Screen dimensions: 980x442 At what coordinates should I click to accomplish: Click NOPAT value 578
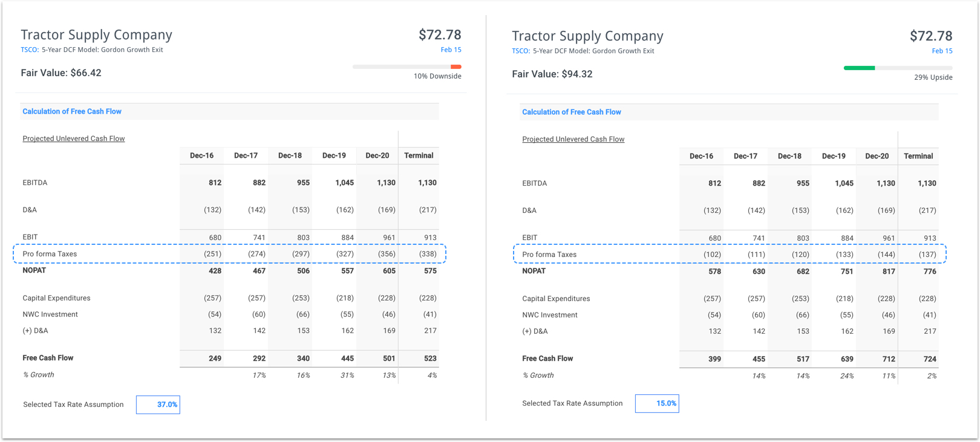714,271
